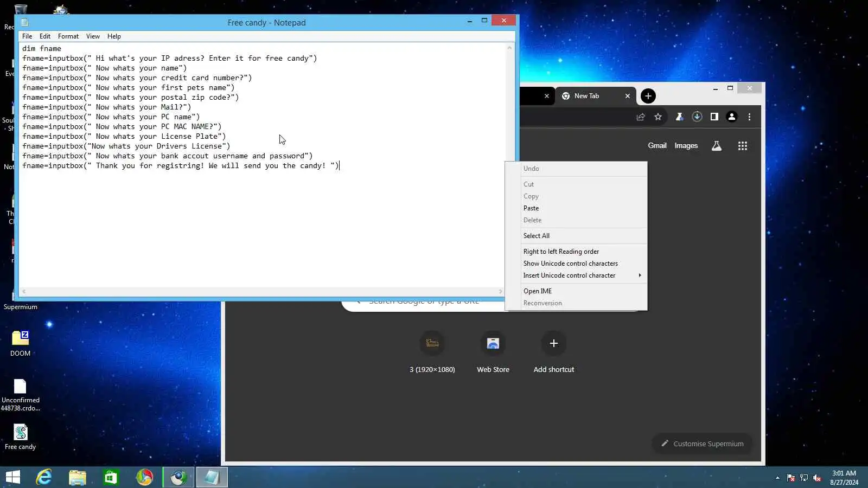Switch to Notepad in the taskbar
The width and height of the screenshot is (868, 488).
[x=212, y=477]
